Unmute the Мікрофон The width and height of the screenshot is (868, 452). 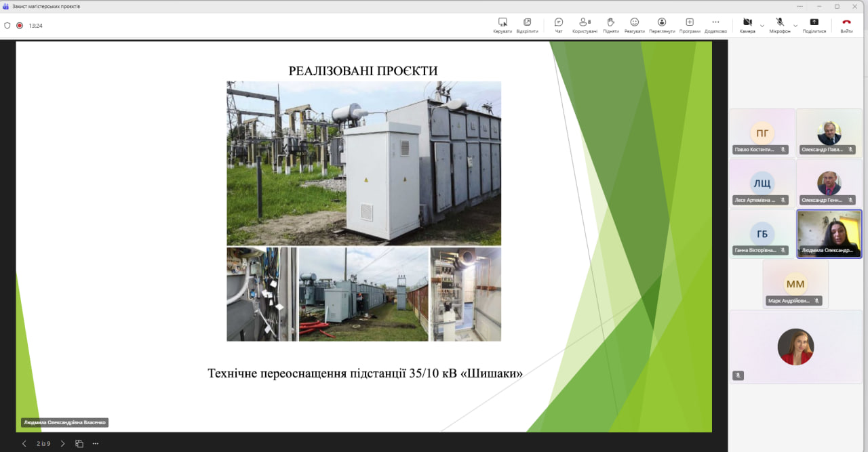coord(780,26)
